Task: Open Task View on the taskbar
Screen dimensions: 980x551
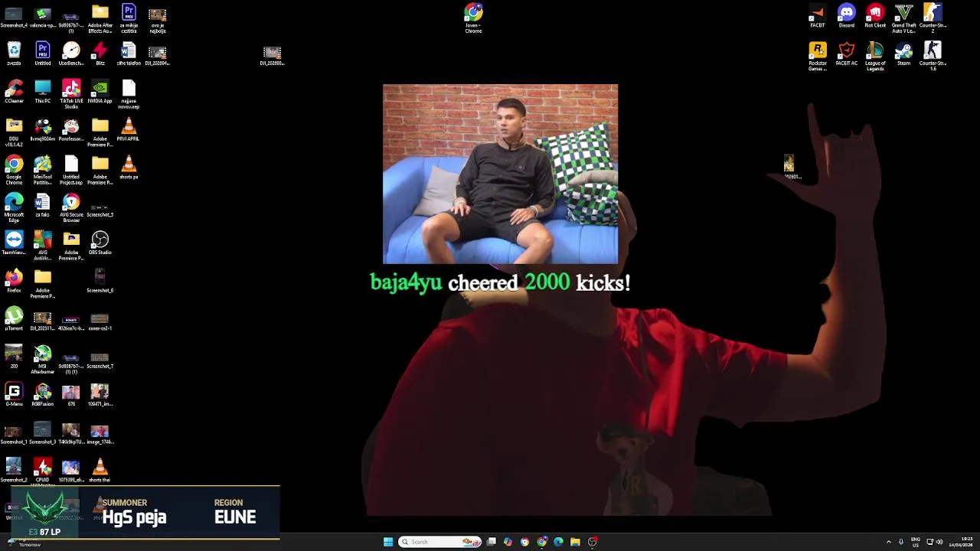Action: point(492,542)
